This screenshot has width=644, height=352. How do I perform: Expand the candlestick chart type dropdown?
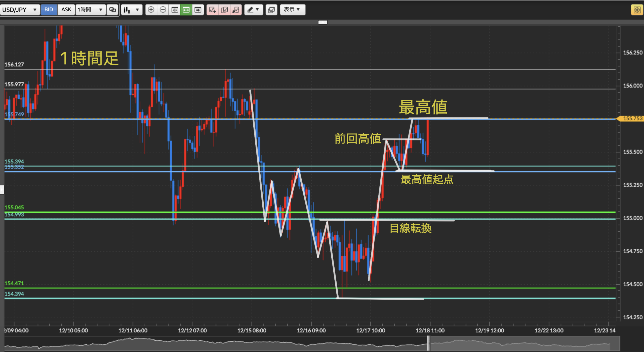coord(132,10)
